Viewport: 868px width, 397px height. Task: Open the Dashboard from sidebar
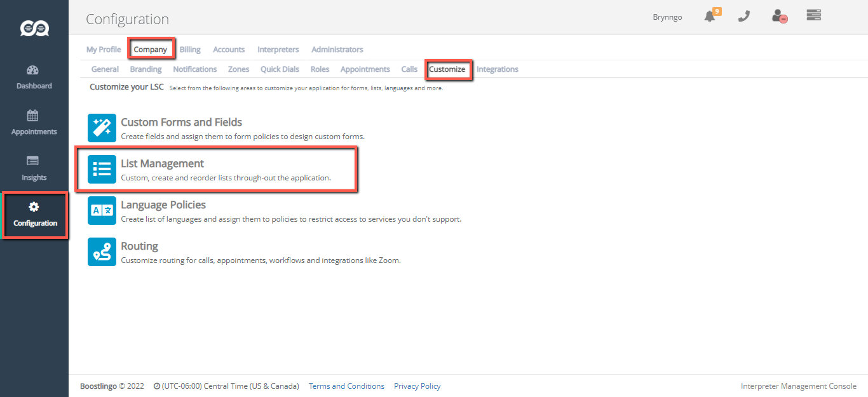(34, 77)
